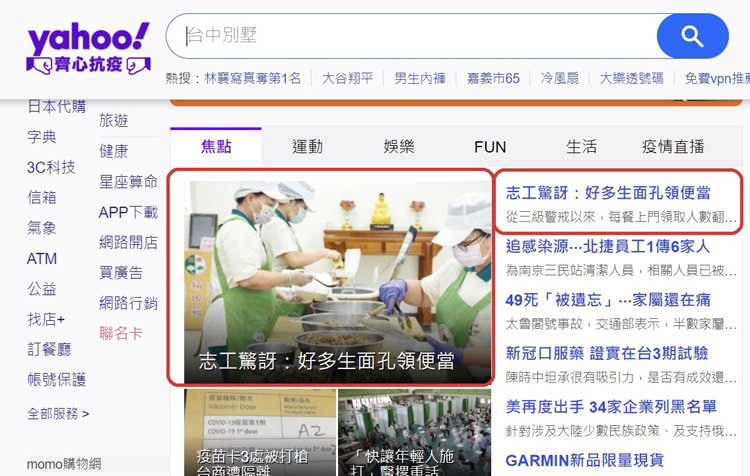Expand 全部服務 services list

coord(58,414)
